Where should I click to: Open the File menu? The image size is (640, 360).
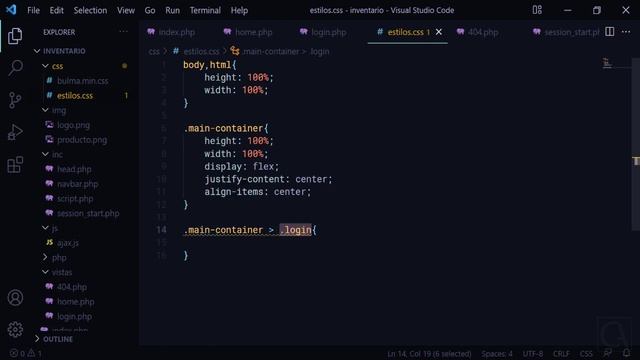pyautogui.click(x=33, y=10)
